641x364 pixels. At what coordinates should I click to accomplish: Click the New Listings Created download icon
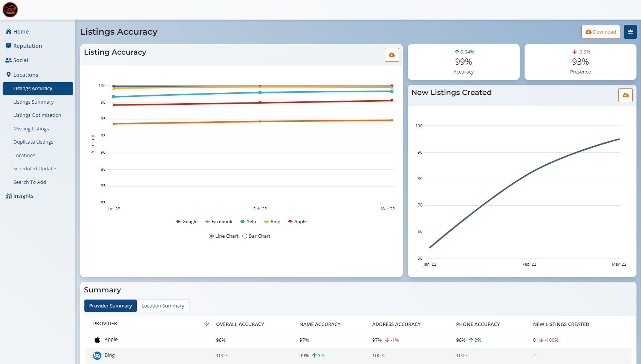[x=625, y=95]
